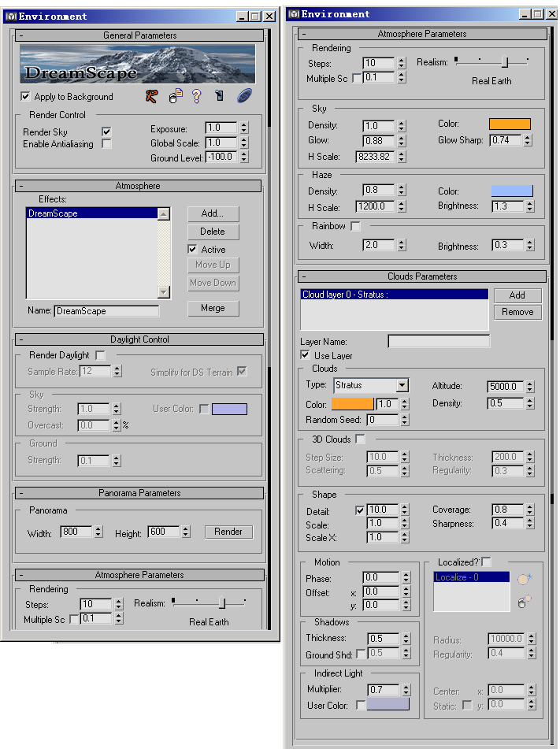This screenshot has width=560, height=749.
Task: Click the Add... effect button
Action: 213,213
